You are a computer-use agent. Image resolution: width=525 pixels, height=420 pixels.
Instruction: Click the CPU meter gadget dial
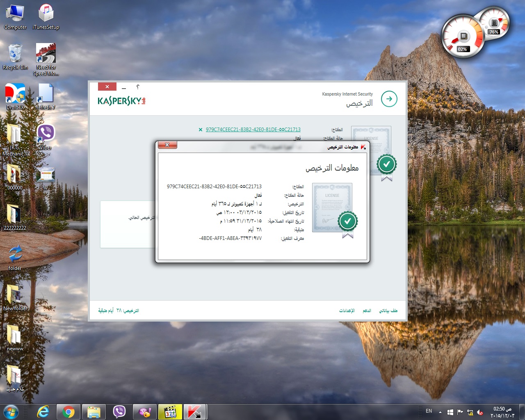tap(463, 37)
